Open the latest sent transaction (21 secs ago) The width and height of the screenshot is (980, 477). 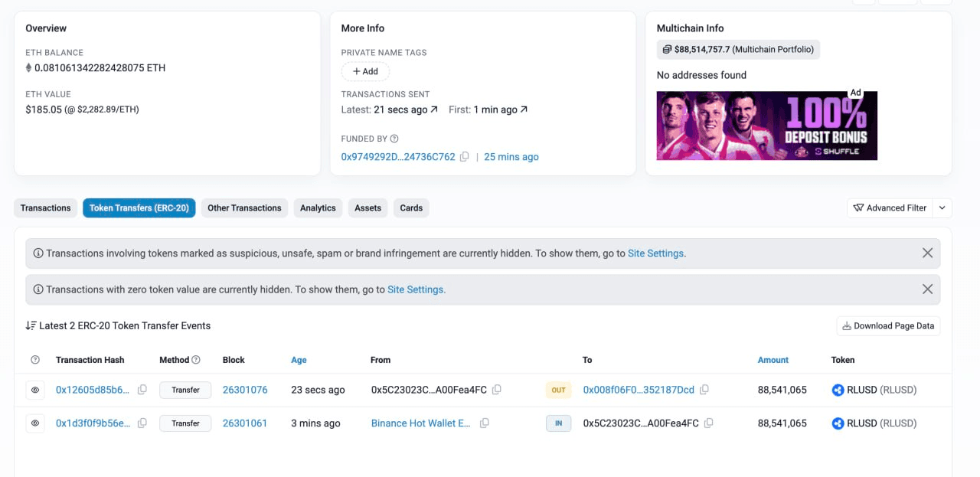406,109
